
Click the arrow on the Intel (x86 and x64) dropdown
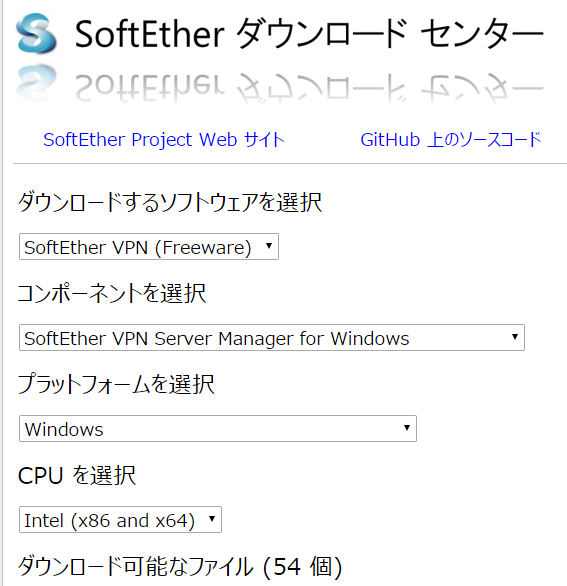tap(212, 519)
